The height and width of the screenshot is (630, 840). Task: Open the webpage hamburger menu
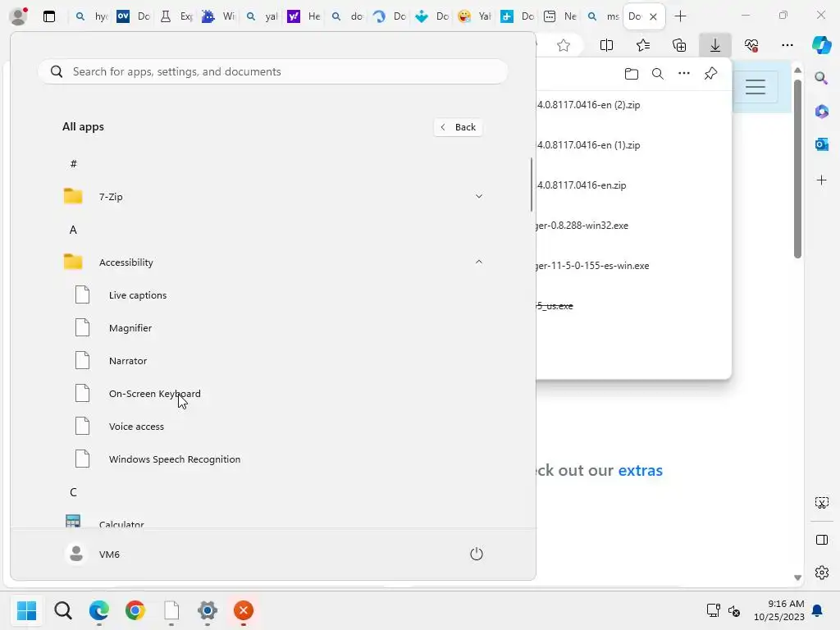click(756, 87)
